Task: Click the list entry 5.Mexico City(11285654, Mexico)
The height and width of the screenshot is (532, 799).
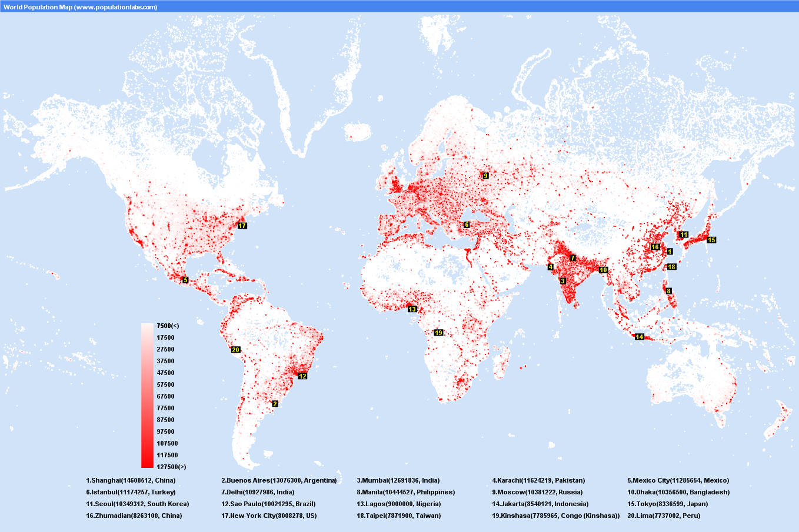Action: (x=678, y=480)
